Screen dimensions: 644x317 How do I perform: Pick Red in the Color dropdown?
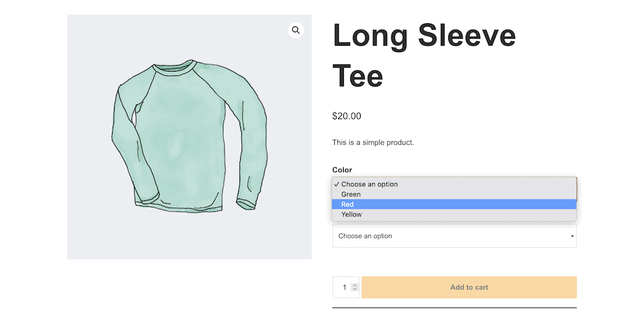coord(348,204)
